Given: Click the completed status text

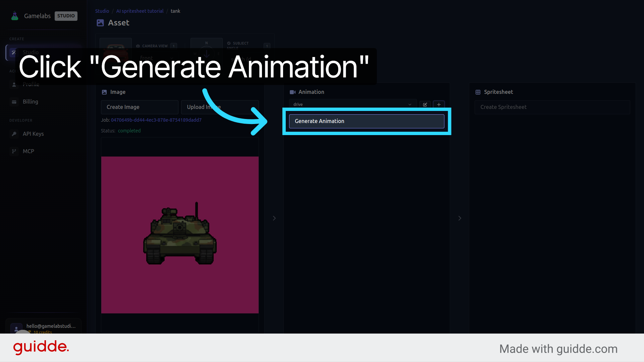Looking at the screenshot, I should click(x=129, y=131).
